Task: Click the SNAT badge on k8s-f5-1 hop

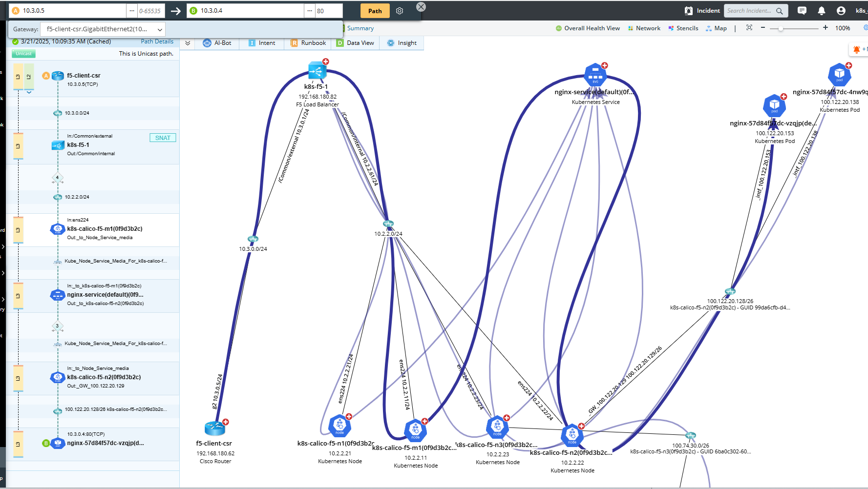Action: pos(163,138)
